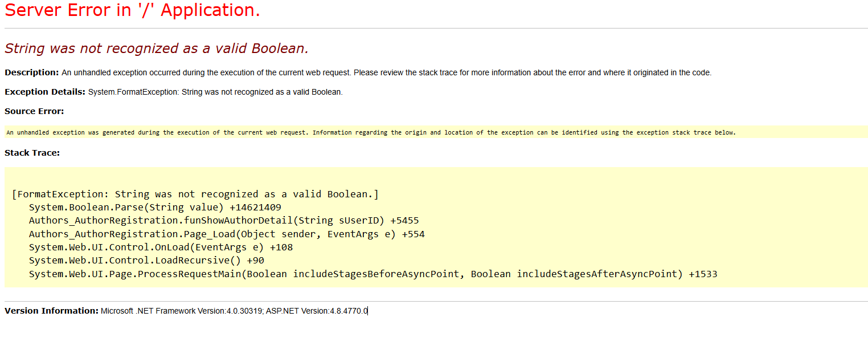Click the System.Boolean.Parse stack trace line
Viewport: 868px width, 341px height.
coord(155,208)
